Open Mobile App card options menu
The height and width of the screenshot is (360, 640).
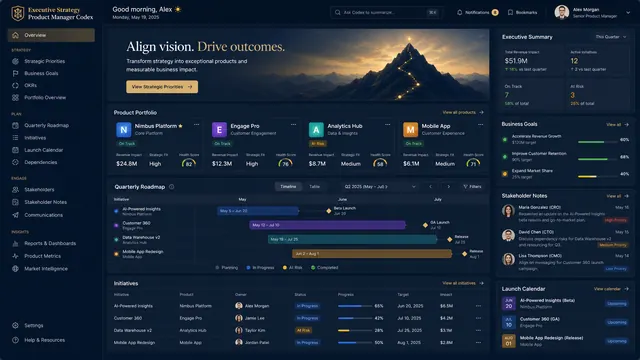tap(480, 124)
